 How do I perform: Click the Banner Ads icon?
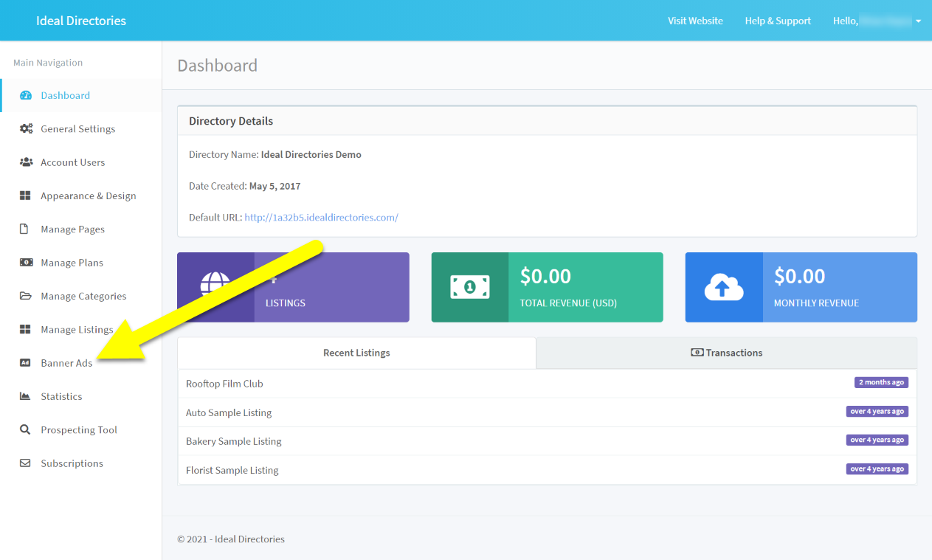tap(25, 362)
